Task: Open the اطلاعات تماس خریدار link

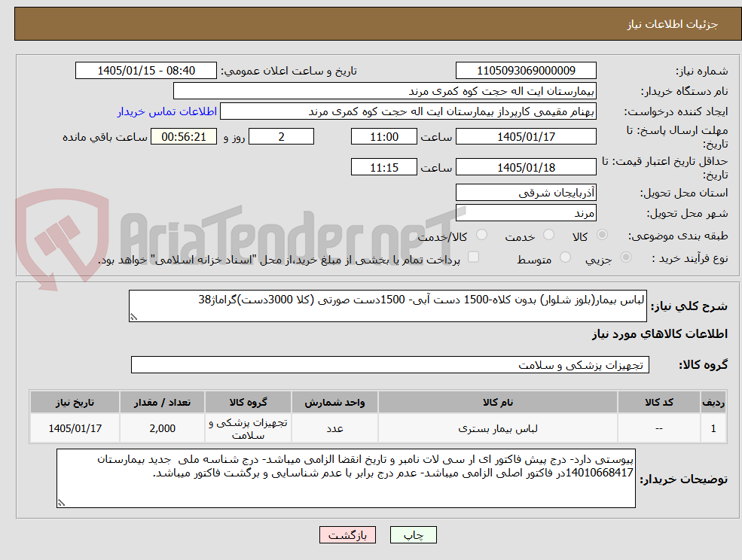Action: pyautogui.click(x=167, y=111)
